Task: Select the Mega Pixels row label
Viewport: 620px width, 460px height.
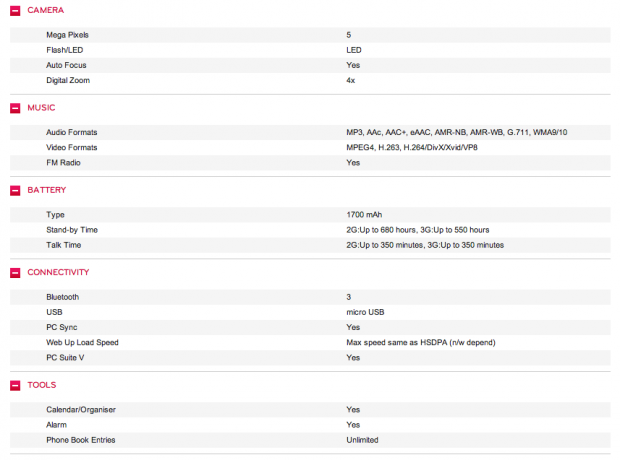Action: pos(67,35)
